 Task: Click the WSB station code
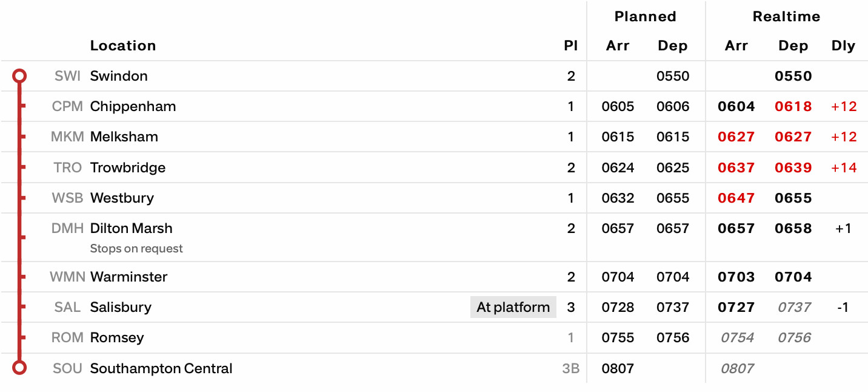68,198
